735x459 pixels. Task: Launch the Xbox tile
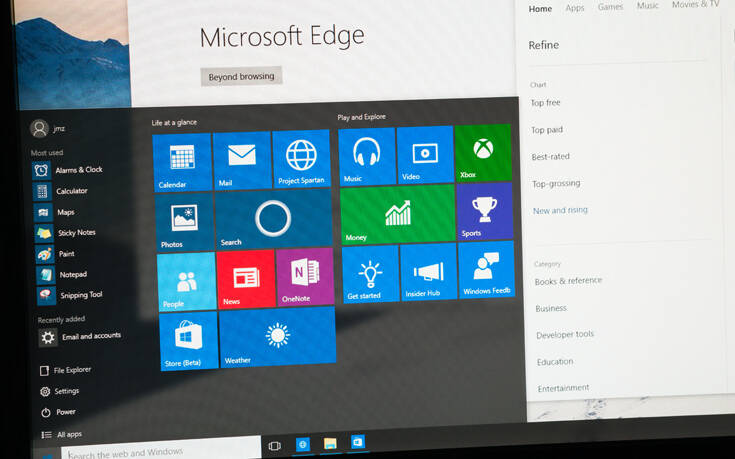pyautogui.click(x=483, y=153)
